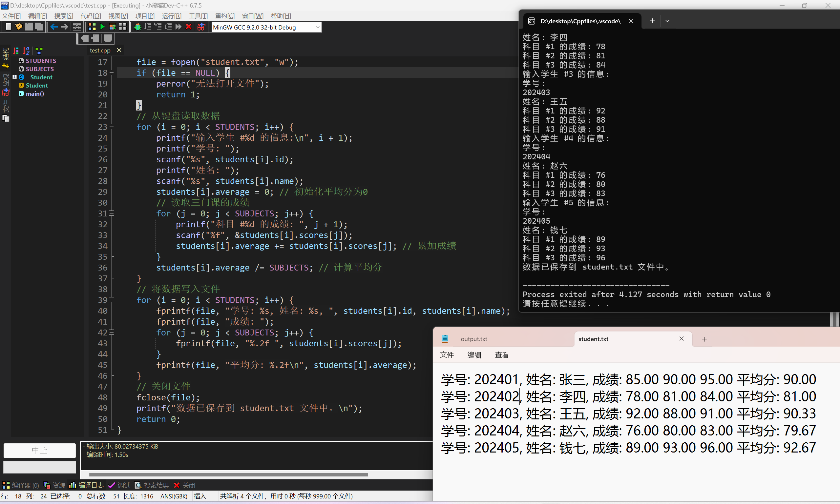Click the Save file toolbar icon
840x504 pixels.
(29, 27)
